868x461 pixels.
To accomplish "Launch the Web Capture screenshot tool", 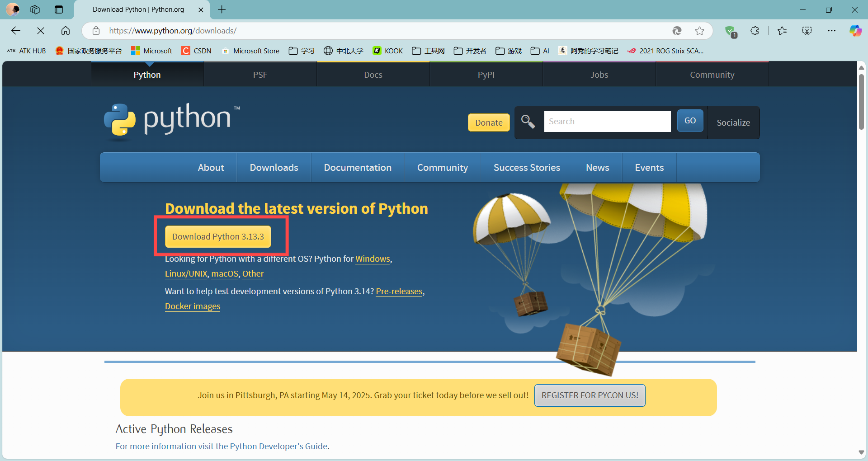I will [x=807, y=31].
